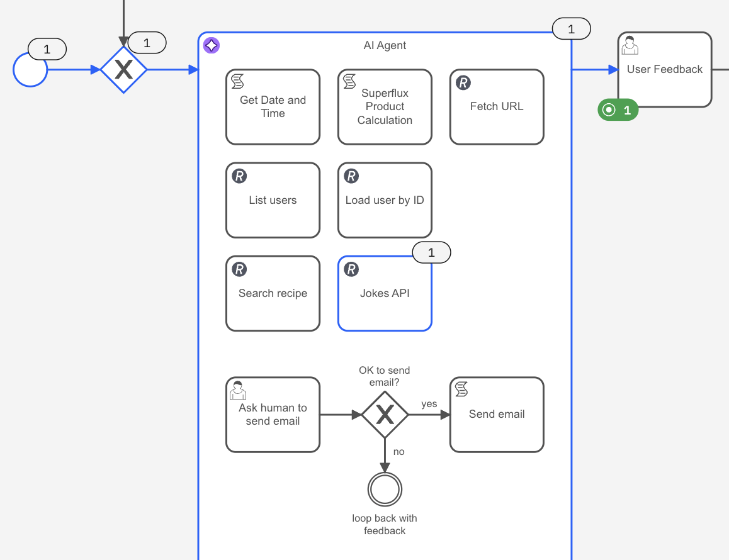The height and width of the screenshot is (560, 729).
Task: Select the OK to send email gateway
Action: (385, 415)
